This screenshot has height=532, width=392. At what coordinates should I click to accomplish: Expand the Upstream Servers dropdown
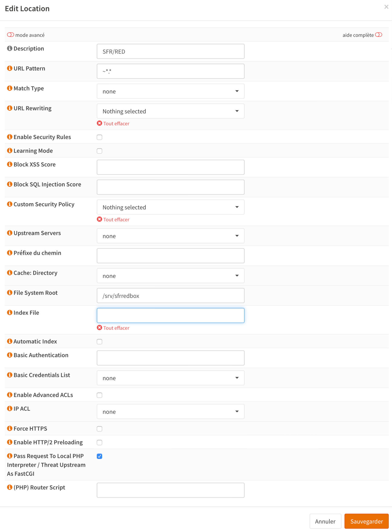tap(170, 236)
